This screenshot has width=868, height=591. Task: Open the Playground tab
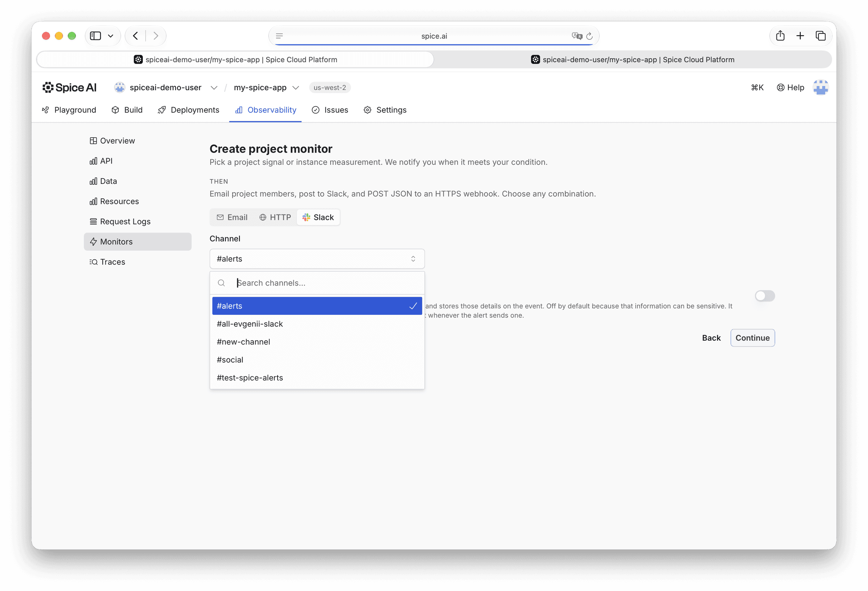click(69, 110)
